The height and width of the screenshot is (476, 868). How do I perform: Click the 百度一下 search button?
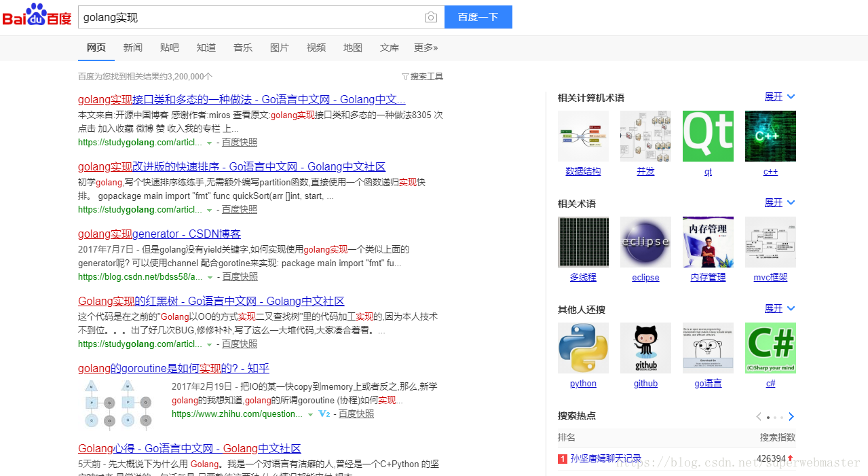478,17
